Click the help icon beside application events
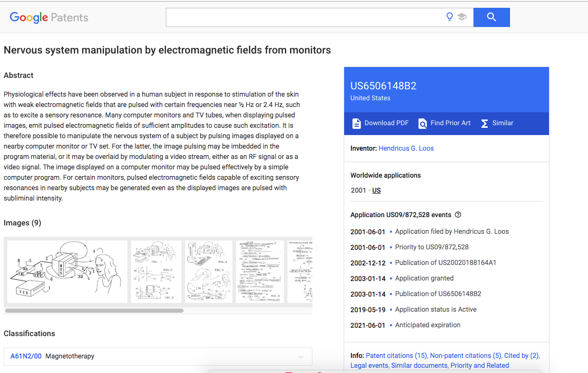Image resolution: width=588 pixels, height=373 pixels. click(x=458, y=215)
